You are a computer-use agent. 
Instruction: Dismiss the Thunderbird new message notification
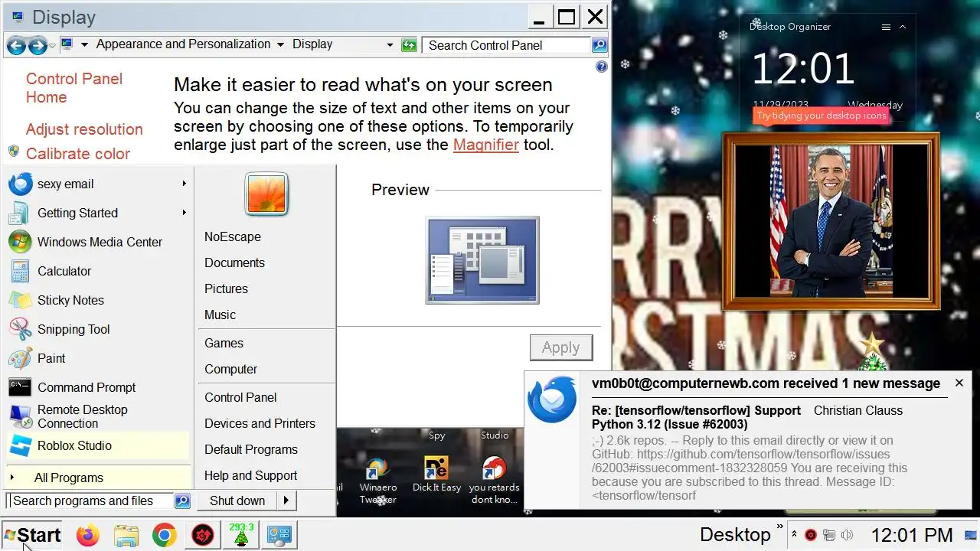point(959,383)
